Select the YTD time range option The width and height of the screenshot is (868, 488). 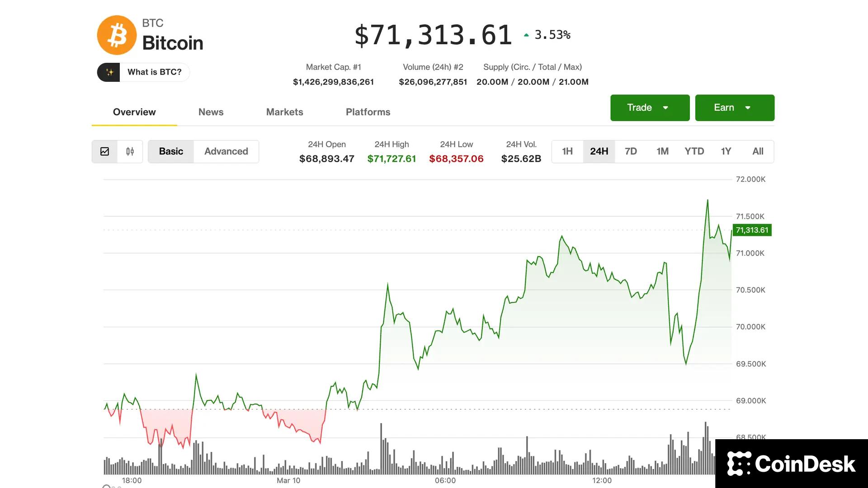click(x=694, y=151)
